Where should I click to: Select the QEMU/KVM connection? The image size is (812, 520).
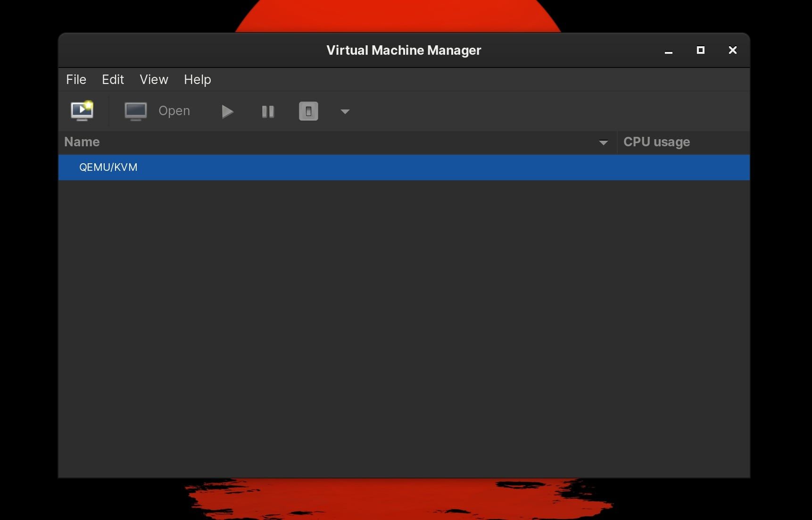pos(108,167)
